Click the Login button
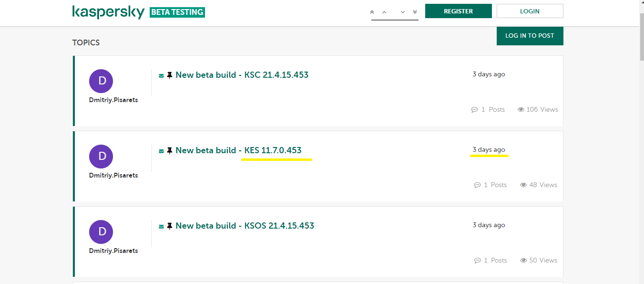Screen dimensions: 644x284 pos(530,11)
